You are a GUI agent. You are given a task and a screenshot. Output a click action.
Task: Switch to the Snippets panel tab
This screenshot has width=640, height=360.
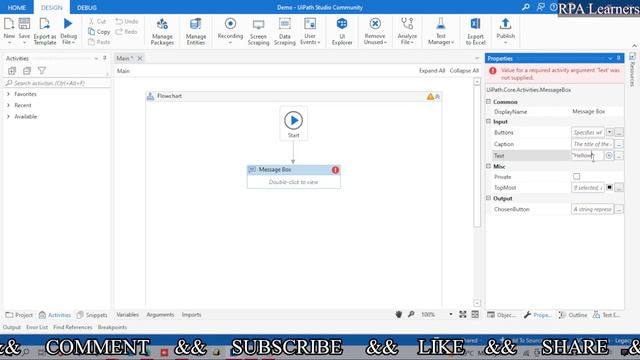point(92,315)
